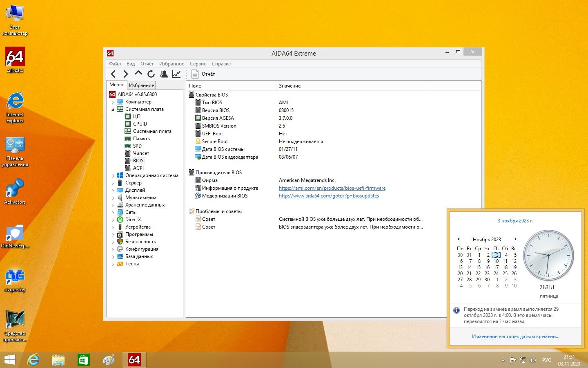Open the Сервис menu

198,64
